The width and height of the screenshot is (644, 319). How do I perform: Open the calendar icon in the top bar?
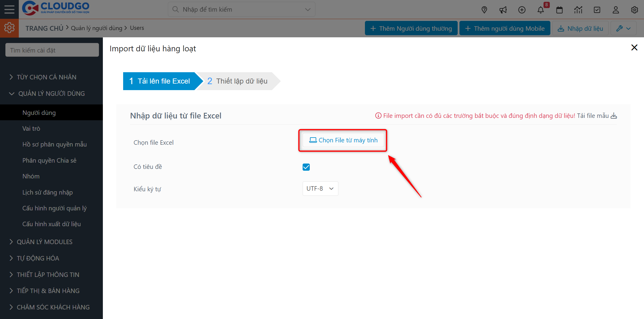(559, 10)
